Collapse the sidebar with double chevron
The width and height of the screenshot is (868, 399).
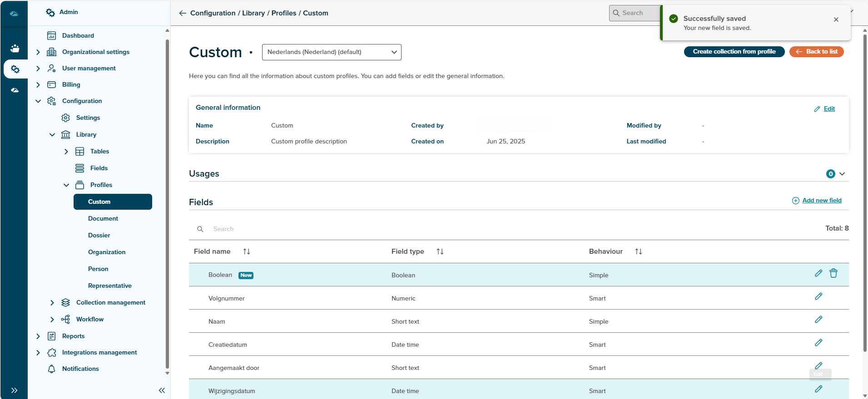pos(162,390)
